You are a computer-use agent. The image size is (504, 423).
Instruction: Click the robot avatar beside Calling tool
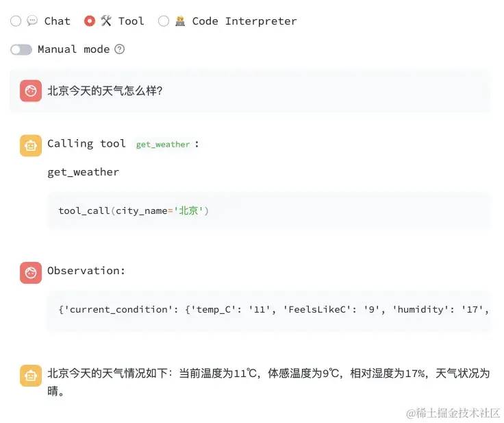(31, 145)
